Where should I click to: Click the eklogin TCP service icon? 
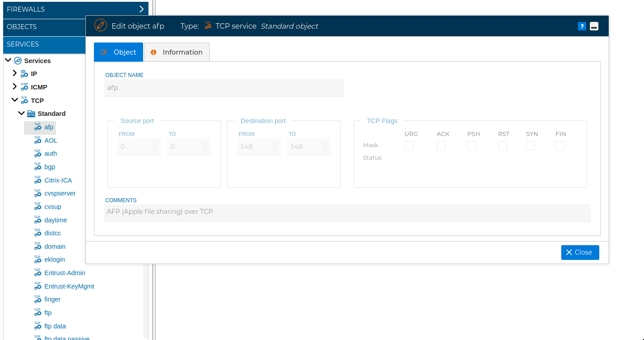point(38,259)
